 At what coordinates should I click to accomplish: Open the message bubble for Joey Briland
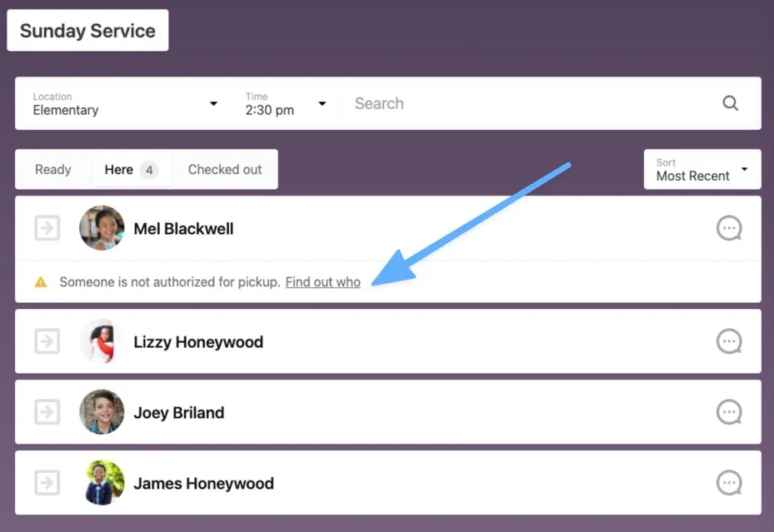pos(729,412)
